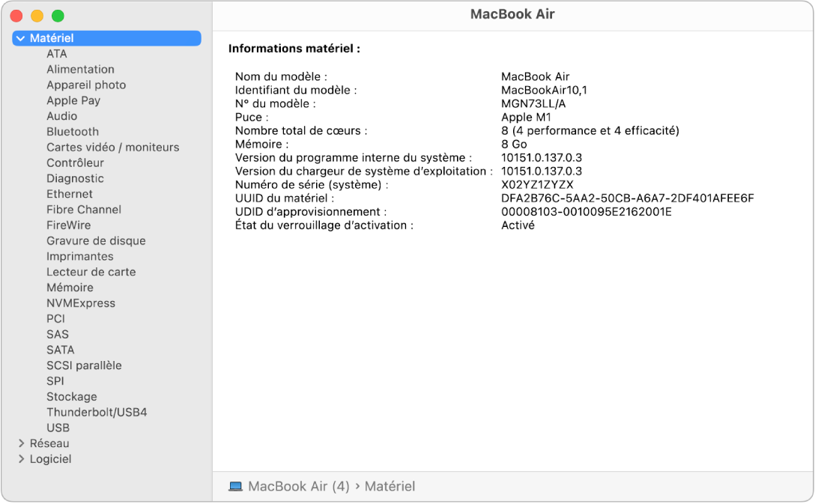Viewport: 815px width, 504px height.
Task: Open Apple Pay hardware section
Action: point(73,101)
